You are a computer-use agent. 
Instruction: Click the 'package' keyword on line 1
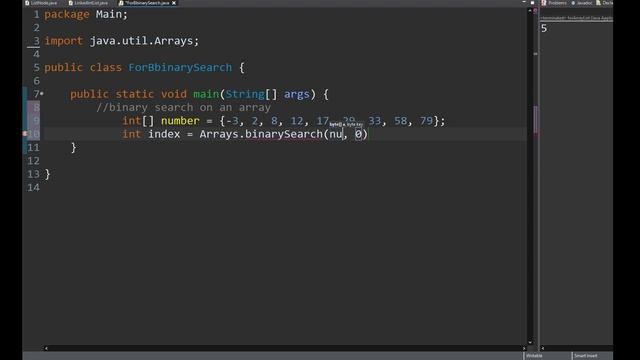[x=67, y=14]
